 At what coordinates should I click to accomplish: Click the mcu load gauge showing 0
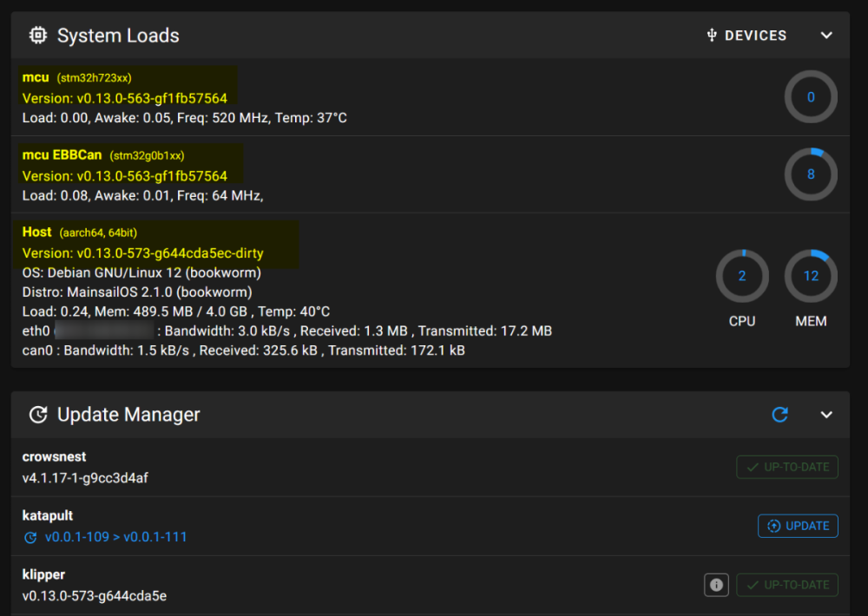[x=811, y=97]
